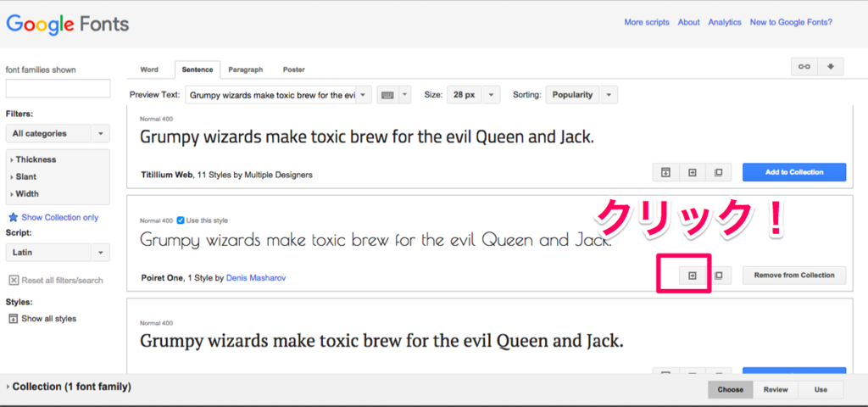Open the keyboard icon button beside Preview Text
The height and width of the screenshot is (407, 868).
pos(387,95)
